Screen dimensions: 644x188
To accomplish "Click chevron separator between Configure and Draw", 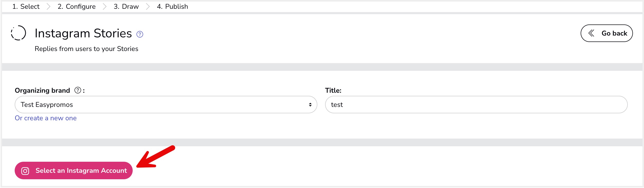I will pos(105,6).
